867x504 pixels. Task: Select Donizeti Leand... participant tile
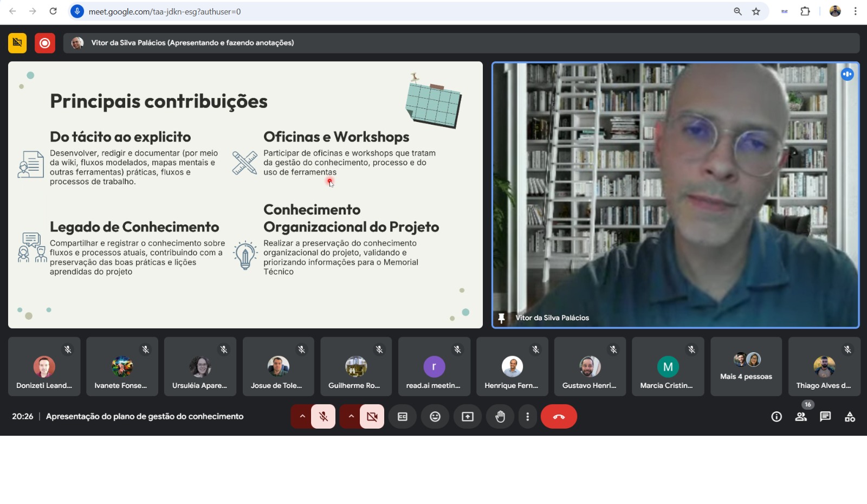(x=44, y=366)
